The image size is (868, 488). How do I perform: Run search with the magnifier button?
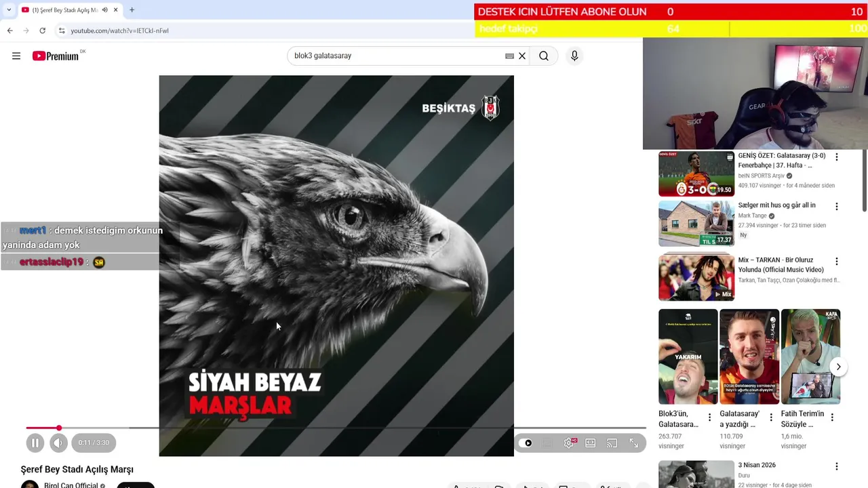[x=544, y=56]
